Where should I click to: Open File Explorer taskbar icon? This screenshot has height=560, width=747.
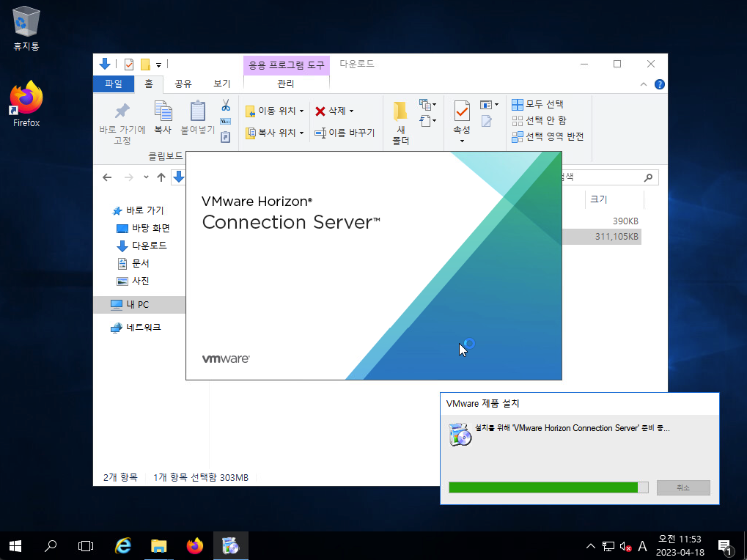click(158, 546)
